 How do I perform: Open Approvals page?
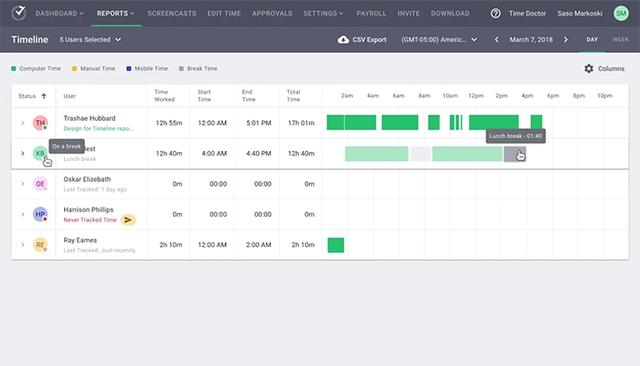pyautogui.click(x=272, y=13)
